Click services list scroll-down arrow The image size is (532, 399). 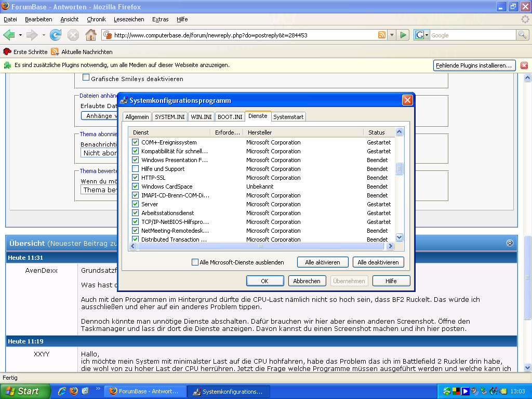pyautogui.click(x=400, y=237)
